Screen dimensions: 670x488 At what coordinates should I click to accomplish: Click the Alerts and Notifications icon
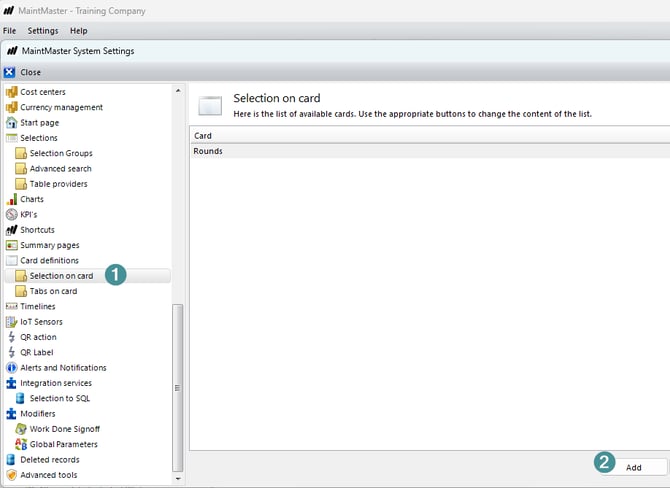coord(12,367)
